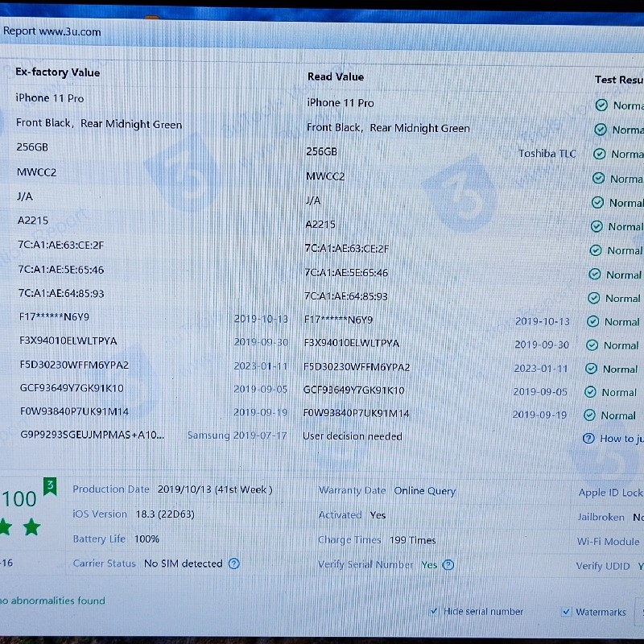Click the Battery Life 100% value
Viewport: 644px width, 644px height.
tap(147, 539)
